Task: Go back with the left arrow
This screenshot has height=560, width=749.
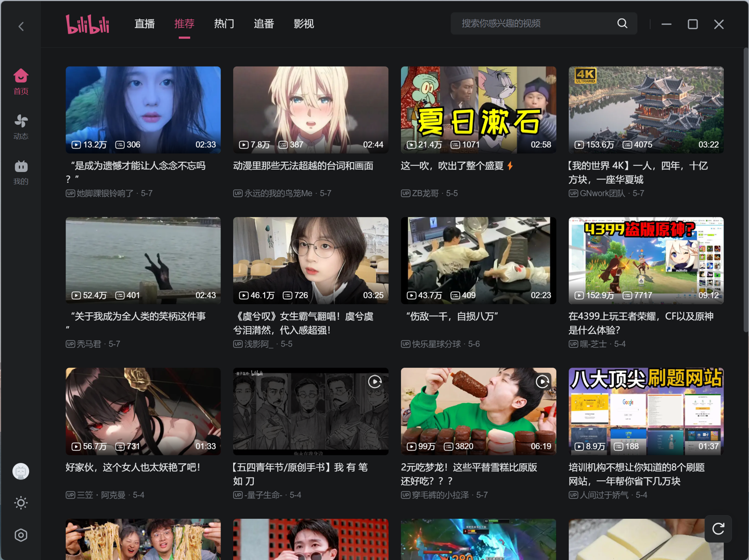Action: click(21, 26)
